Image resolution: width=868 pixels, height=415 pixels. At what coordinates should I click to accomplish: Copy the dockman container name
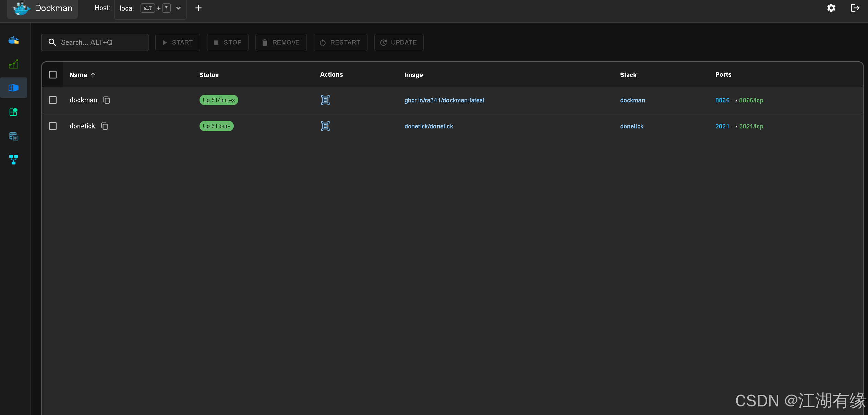pyautogui.click(x=107, y=100)
